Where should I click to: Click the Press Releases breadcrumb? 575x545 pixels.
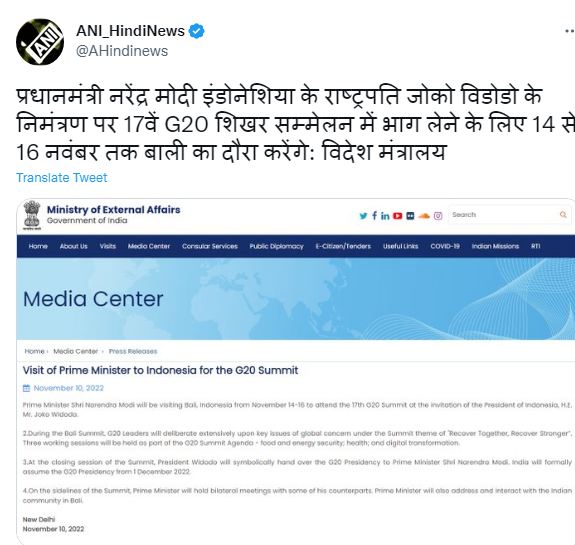133,351
